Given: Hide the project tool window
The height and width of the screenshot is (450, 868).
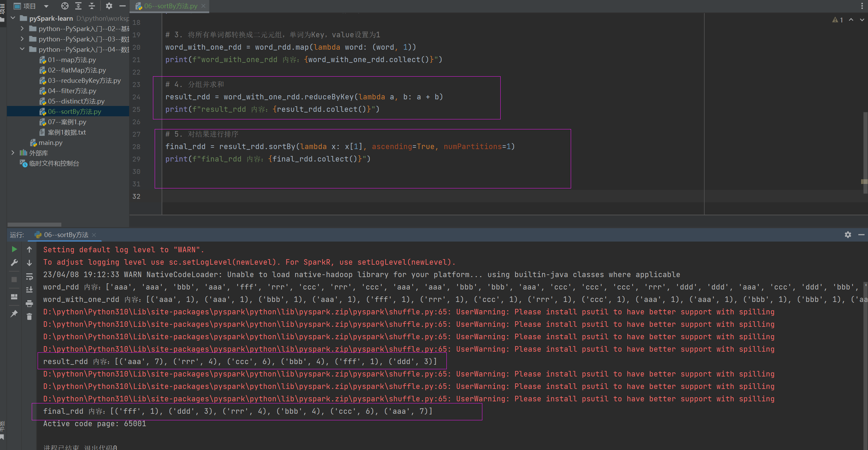Looking at the screenshot, I should (x=122, y=6).
